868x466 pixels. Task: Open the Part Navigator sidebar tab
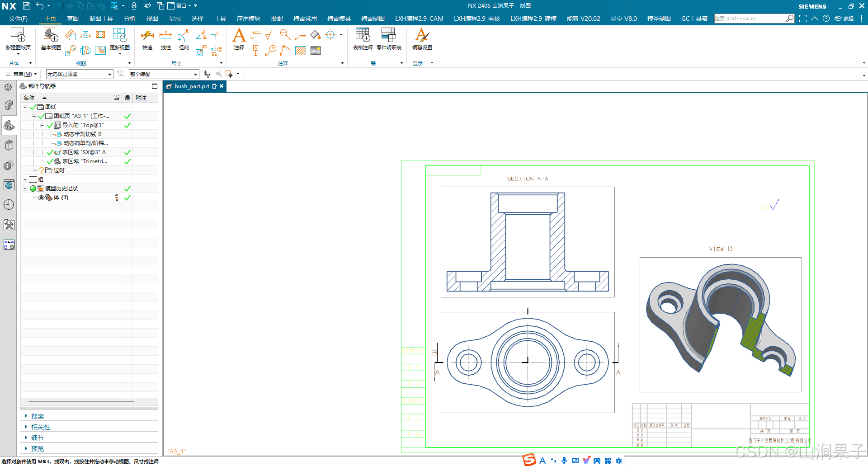coord(9,125)
